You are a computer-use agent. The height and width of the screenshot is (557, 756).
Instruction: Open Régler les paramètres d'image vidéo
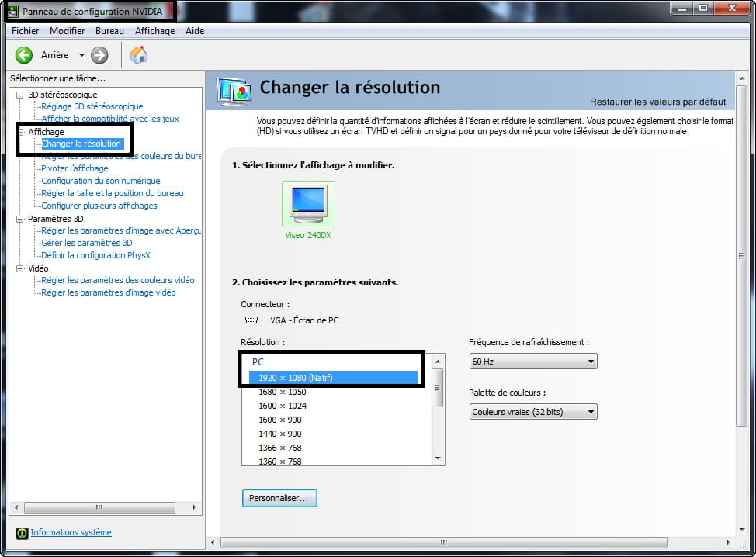109,292
